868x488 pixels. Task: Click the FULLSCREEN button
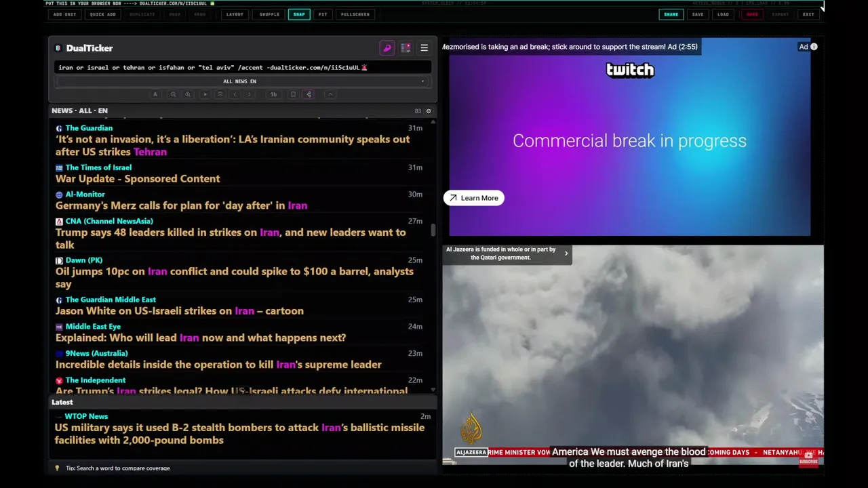[355, 14]
